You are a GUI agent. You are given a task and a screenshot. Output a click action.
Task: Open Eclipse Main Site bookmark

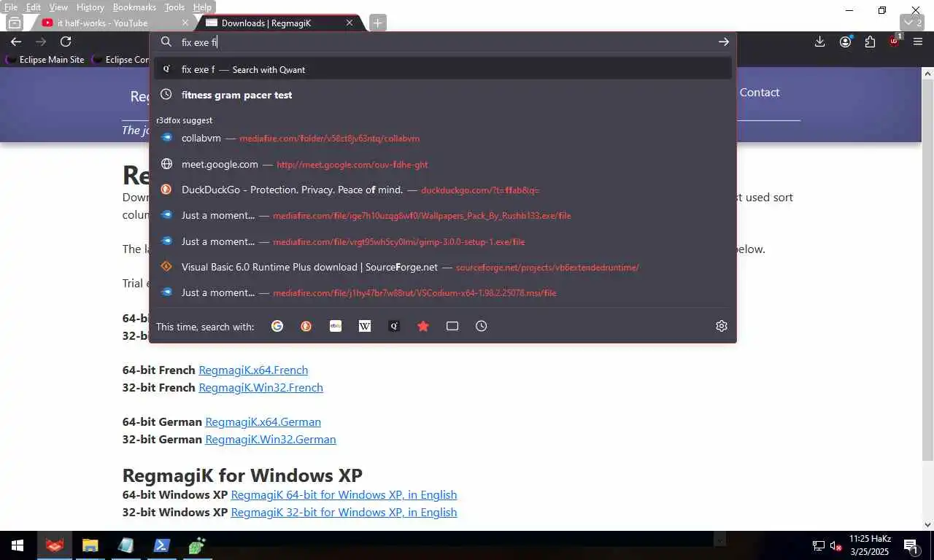point(46,60)
